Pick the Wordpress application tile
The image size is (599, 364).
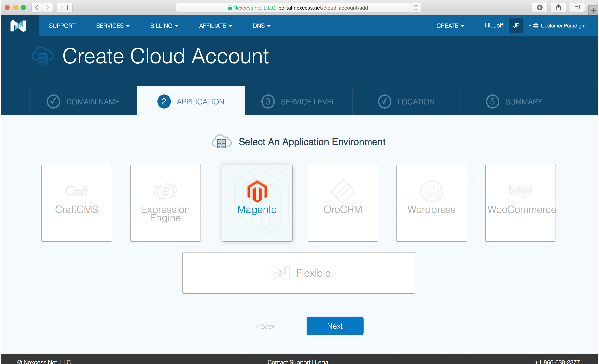pos(432,203)
